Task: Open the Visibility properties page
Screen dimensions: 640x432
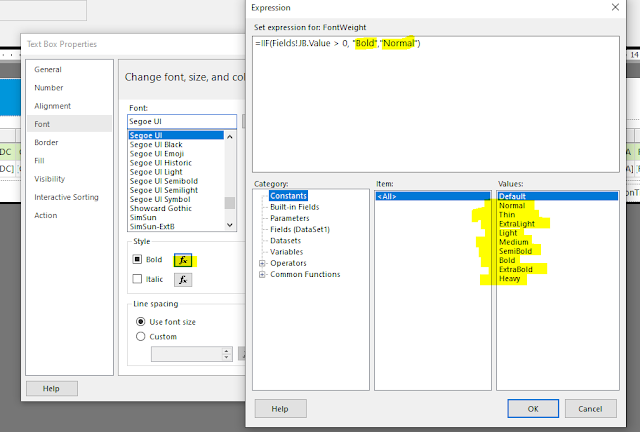Action: [x=49, y=179]
